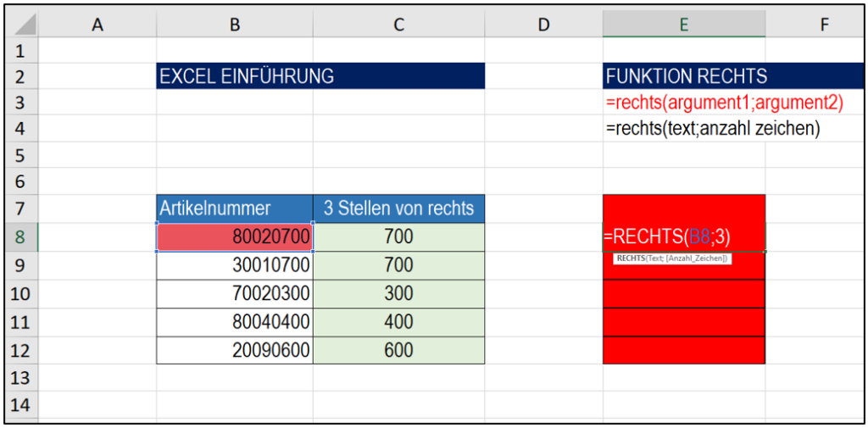Select column E header
Viewport: 868px width, 428px height.
[684, 25]
